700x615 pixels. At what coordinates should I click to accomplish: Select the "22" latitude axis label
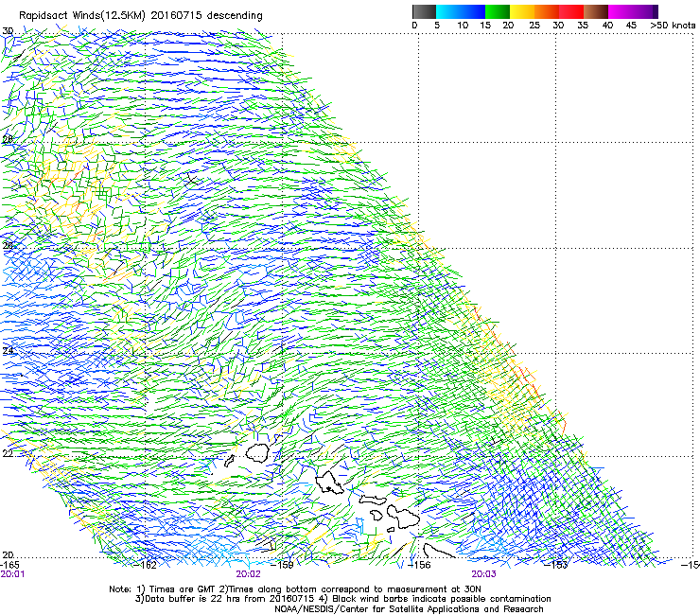[8, 453]
